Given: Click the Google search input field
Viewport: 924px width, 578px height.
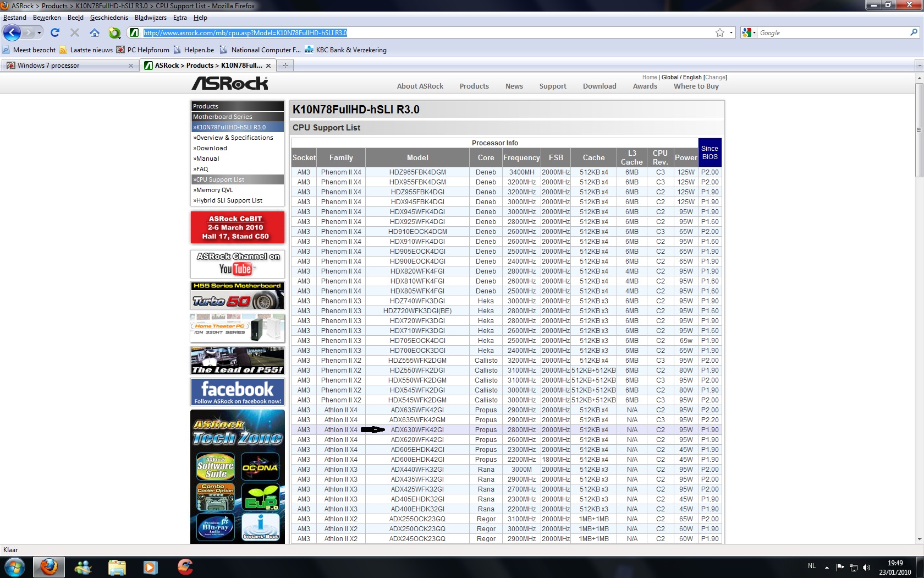Looking at the screenshot, I should point(833,33).
